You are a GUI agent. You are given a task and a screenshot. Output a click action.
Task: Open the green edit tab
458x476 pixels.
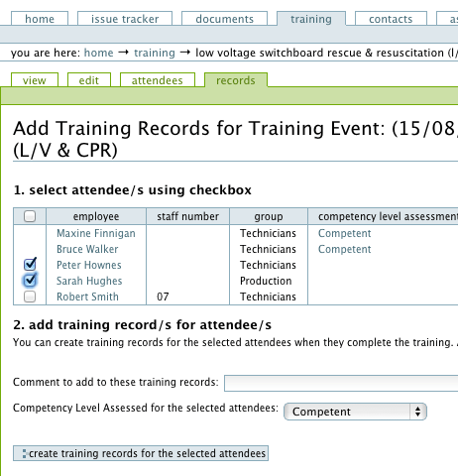(89, 80)
